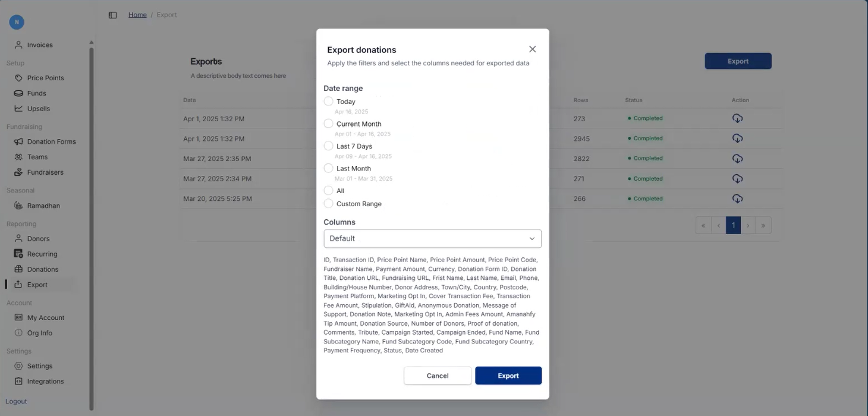Download the export with 2822 rows
Image resolution: width=868 pixels, height=416 pixels.
click(737, 159)
